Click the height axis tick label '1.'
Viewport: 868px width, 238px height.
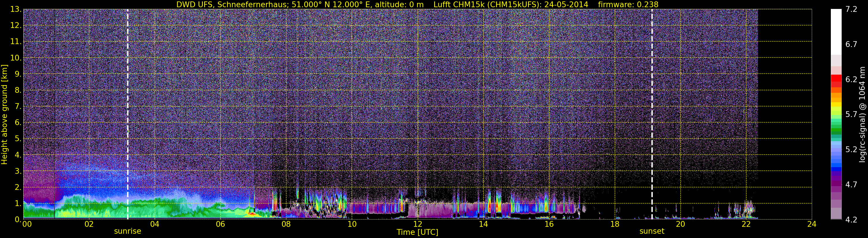[x=18, y=204]
